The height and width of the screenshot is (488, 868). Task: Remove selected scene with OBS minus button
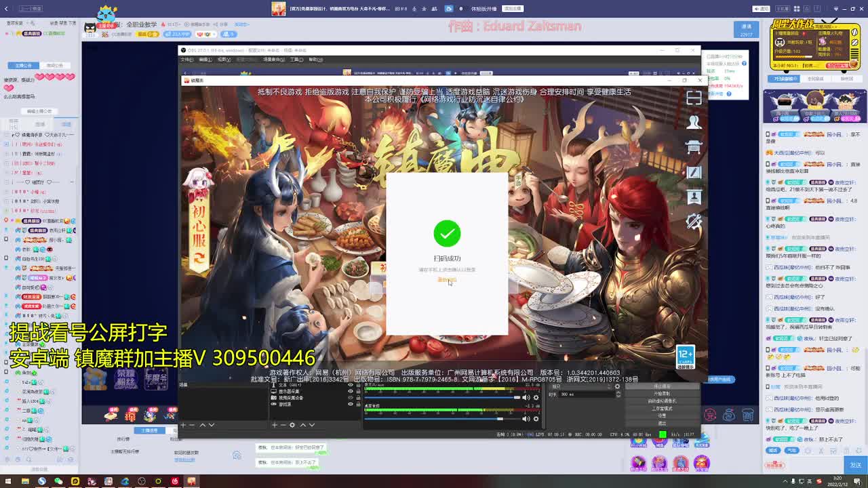tap(191, 425)
